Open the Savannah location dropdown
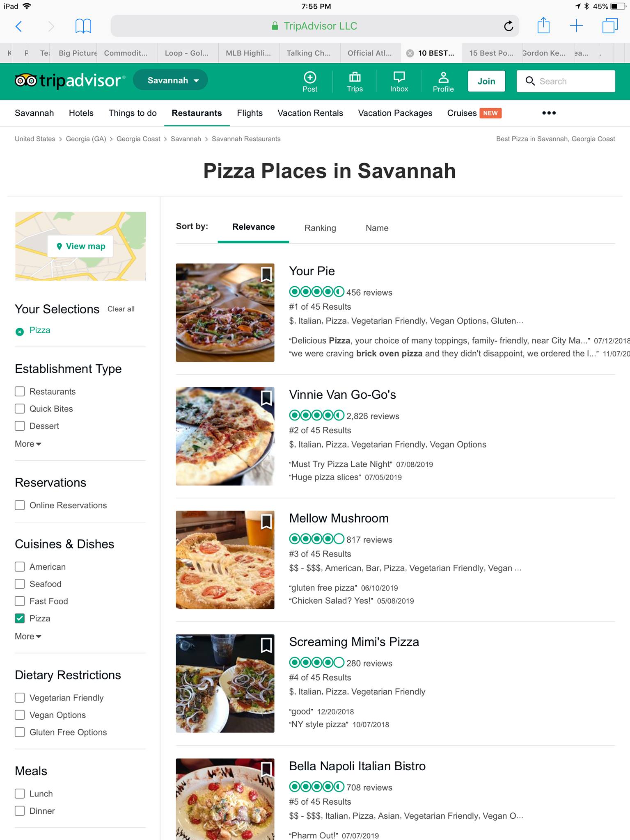The width and height of the screenshot is (630, 840). click(x=170, y=80)
